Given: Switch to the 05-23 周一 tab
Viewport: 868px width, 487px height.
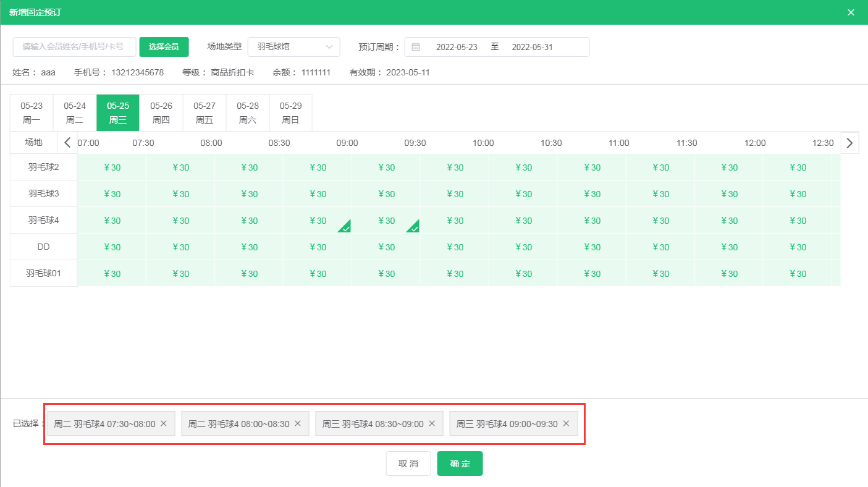Looking at the screenshot, I should click(32, 112).
